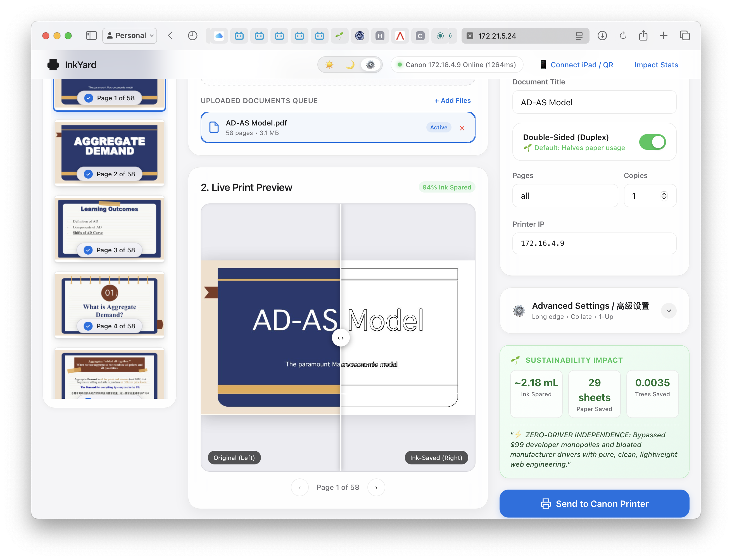Show the tab overview icon
This screenshot has width=732, height=560.
[685, 36]
